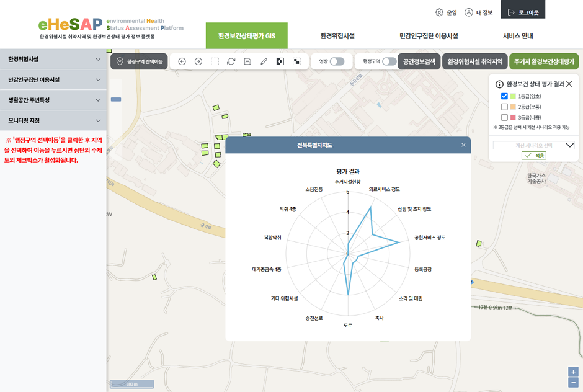The height and width of the screenshot is (392, 583).
Task: Click the 의료서비스 정도 chart axis label
Action: (384, 189)
